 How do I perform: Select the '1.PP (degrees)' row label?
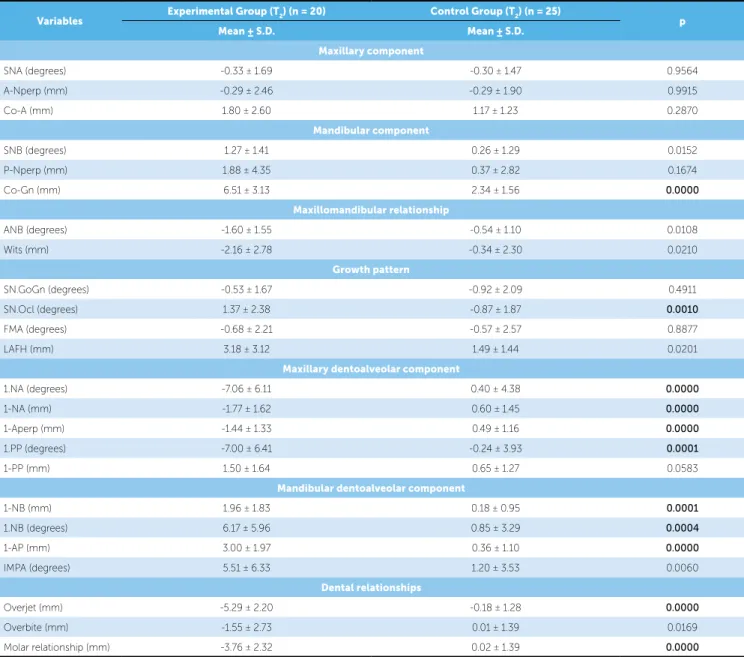click(35, 449)
